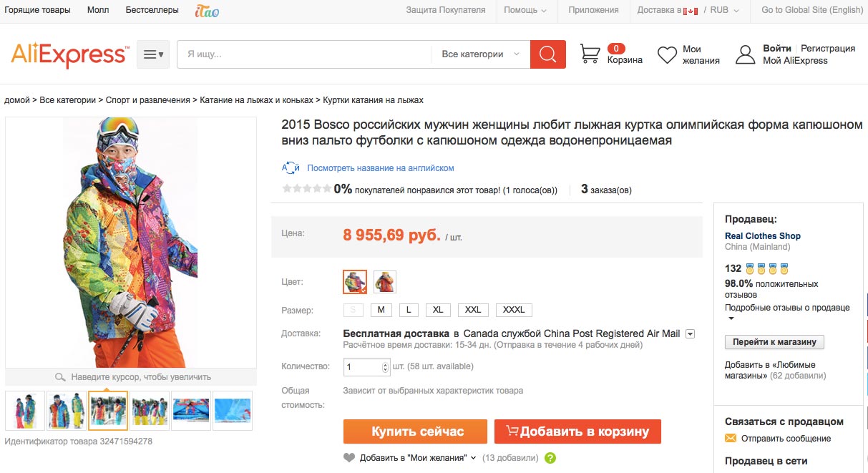The image size is (868, 473).
Task: Select size M option
Action: [x=381, y=310]
